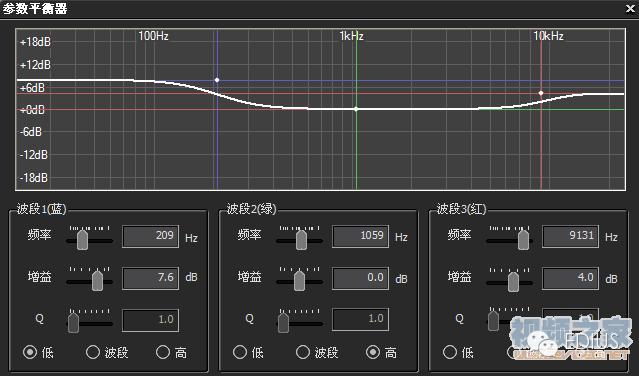Click band 1 Q slider handle
This screenshot has width=639, height=376.
[73, 322]
